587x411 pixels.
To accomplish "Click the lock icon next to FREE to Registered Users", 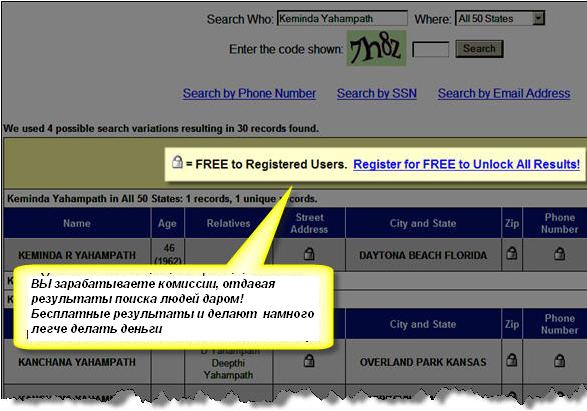I will (x=177, y=162).
